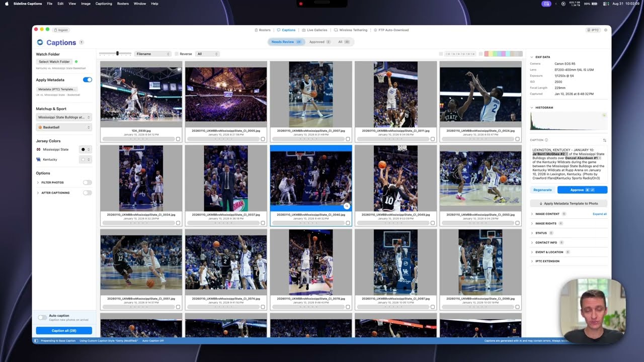Image resolution: width=644 pixels, height=362 pixels.
Task: Click the Kentucky UK team logo icon
Action: click(x=38, y=159)
